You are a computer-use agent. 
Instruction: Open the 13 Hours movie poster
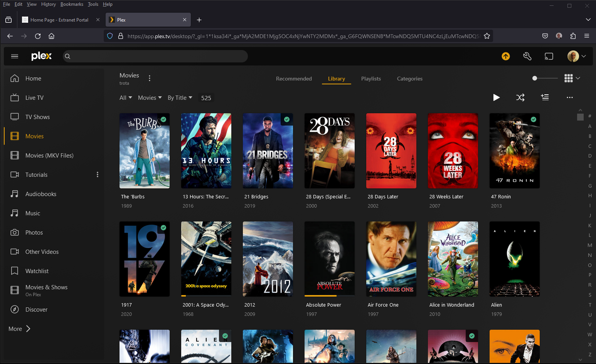coord(206,151)
